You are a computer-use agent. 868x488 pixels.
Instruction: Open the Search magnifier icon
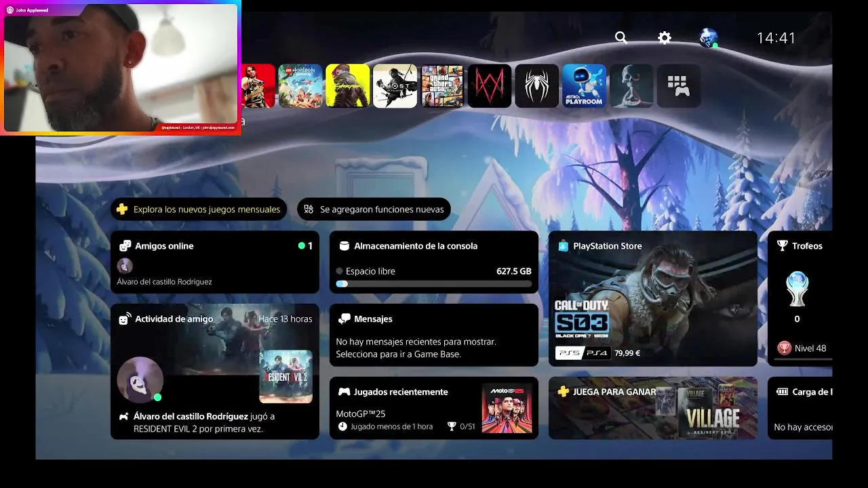(x=621, y=38)
